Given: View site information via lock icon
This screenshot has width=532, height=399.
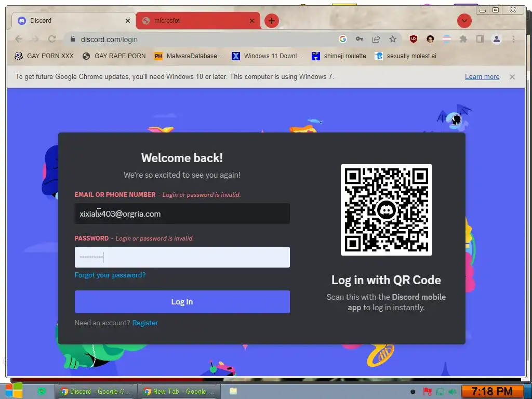Looking at the screenshot, I should click(x=72, y=39).
